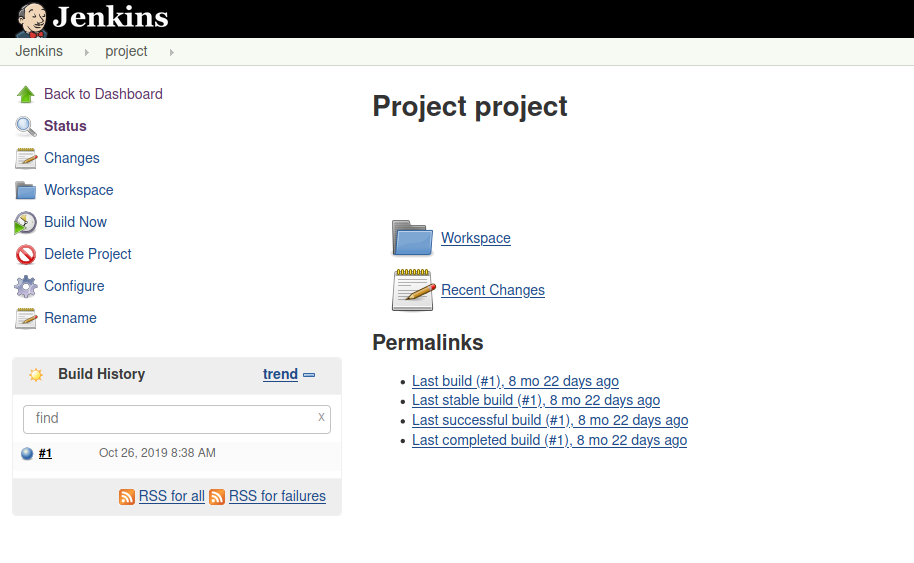
Task: Open the Configure sidebar menu item
Action: click(x=74, y=286)
